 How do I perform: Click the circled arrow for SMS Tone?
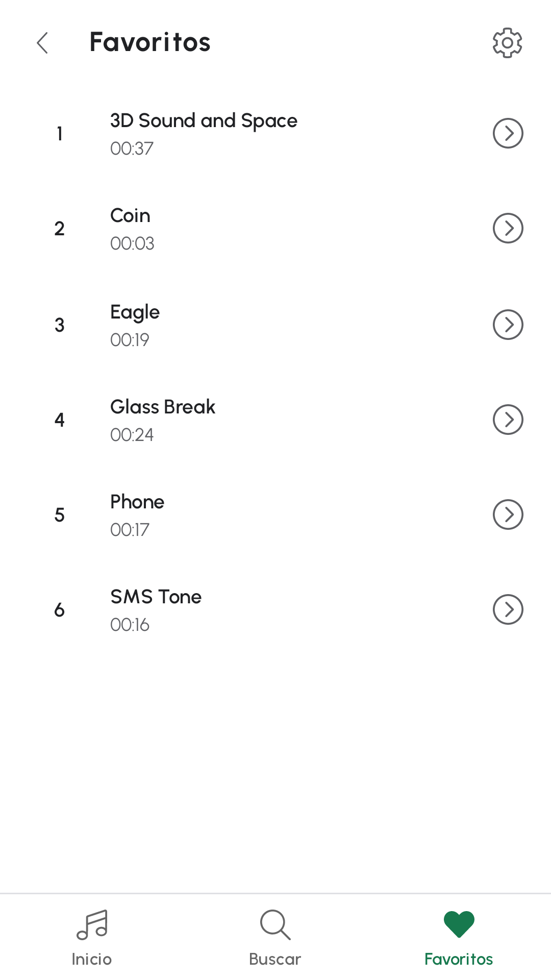(508, 609)
